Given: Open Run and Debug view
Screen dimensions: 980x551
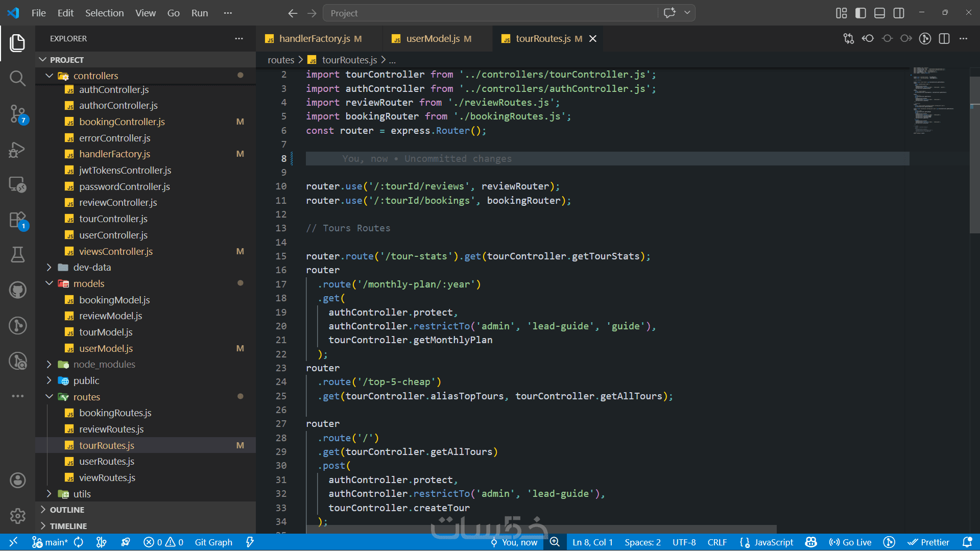Looking at the screenshot, I should click(17, 150).
